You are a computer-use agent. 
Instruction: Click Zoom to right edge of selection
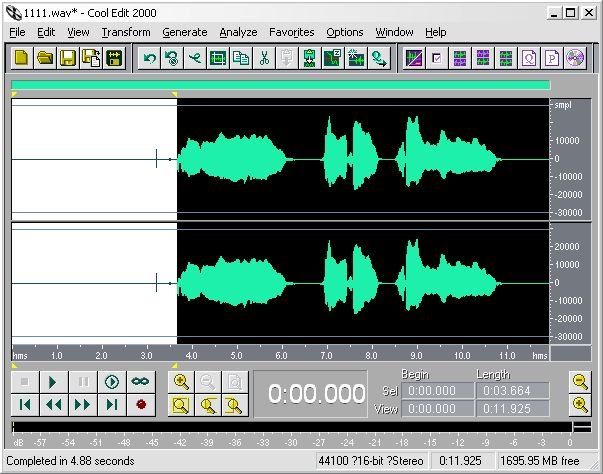coord(235,405)
